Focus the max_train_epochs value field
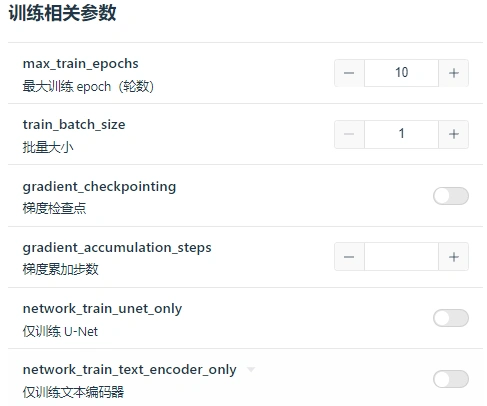 click(401, 73)
